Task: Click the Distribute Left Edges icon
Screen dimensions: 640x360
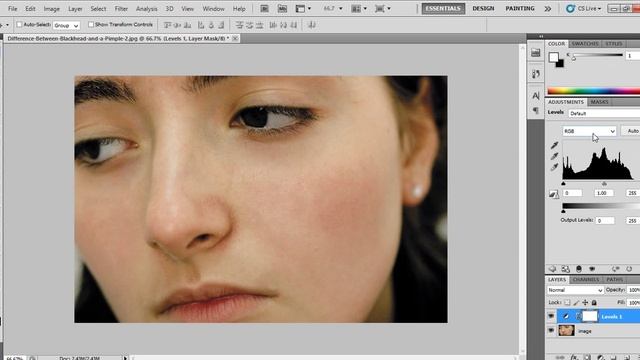Action: pos(273,25)
